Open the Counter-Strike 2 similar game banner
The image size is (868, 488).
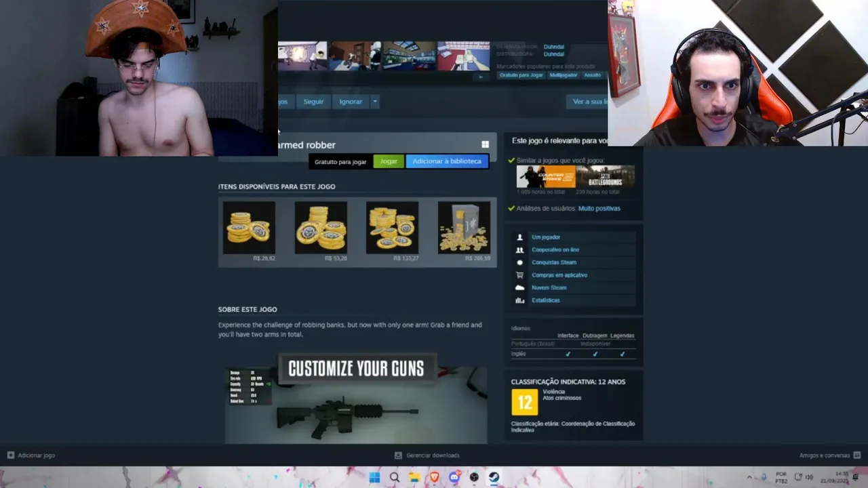(546, 177)
